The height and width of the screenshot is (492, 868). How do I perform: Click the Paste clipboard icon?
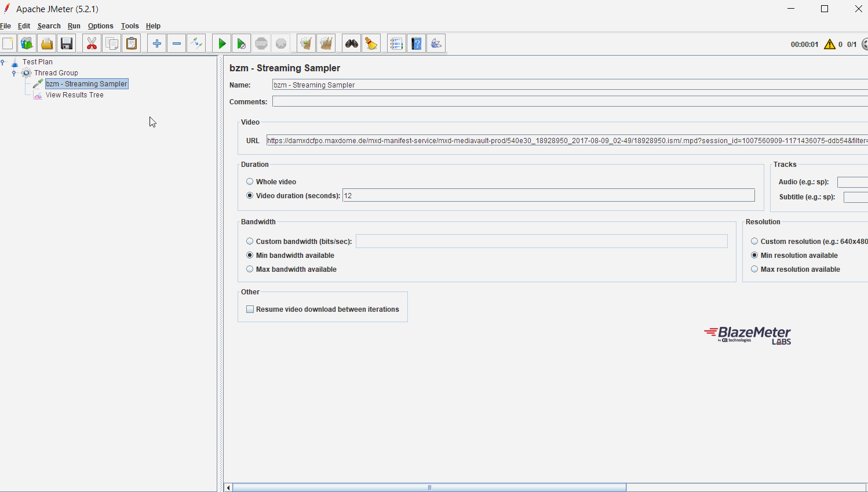[132, 43]
